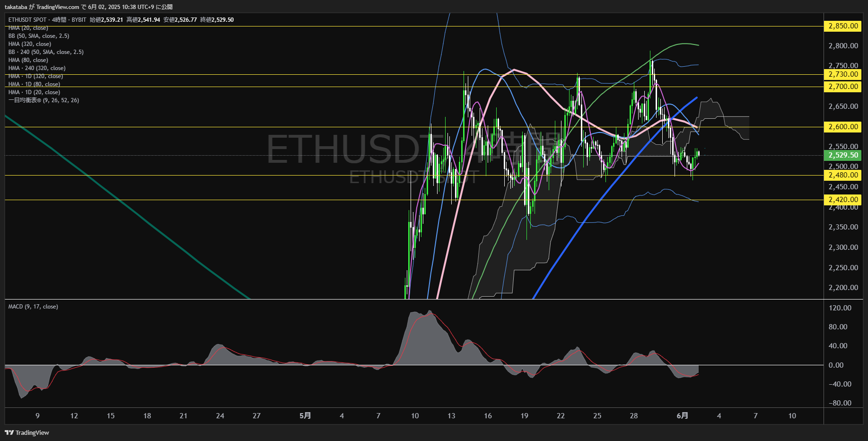Click the 5月 label on time axis
868x441 pixels.
point(305,416)
